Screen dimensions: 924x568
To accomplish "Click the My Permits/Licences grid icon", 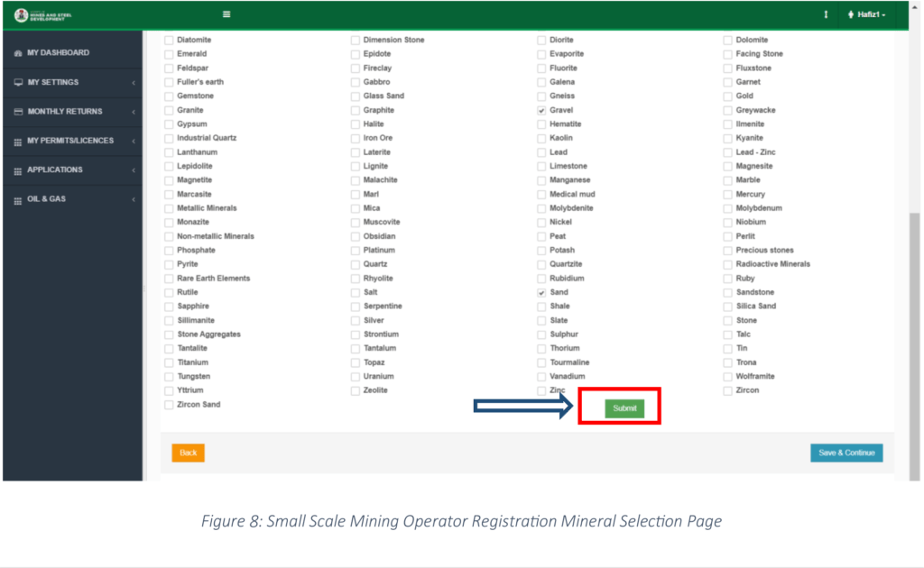I will coord(19,142).
